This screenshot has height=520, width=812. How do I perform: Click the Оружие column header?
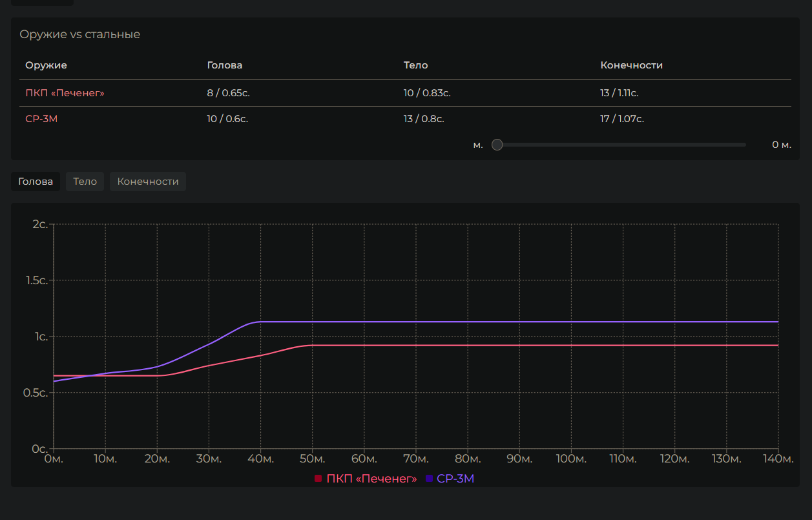click(46, 65)
